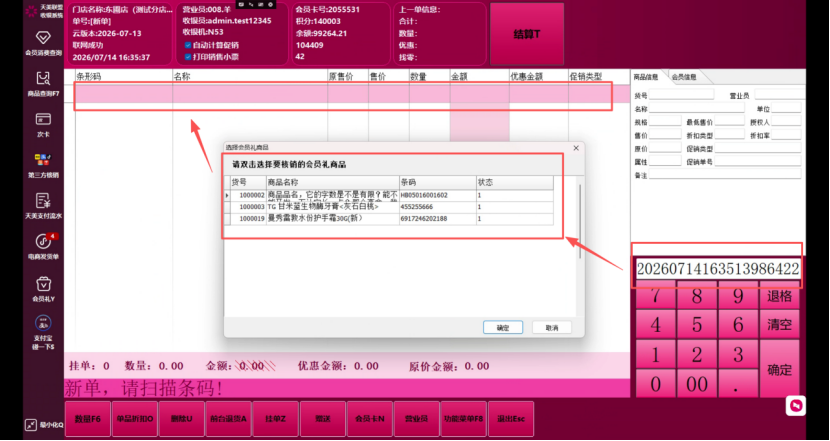Screen dimensions: 830x441
Task: Click the 商品名称 column header in dialog
Action: pos(332,182)
